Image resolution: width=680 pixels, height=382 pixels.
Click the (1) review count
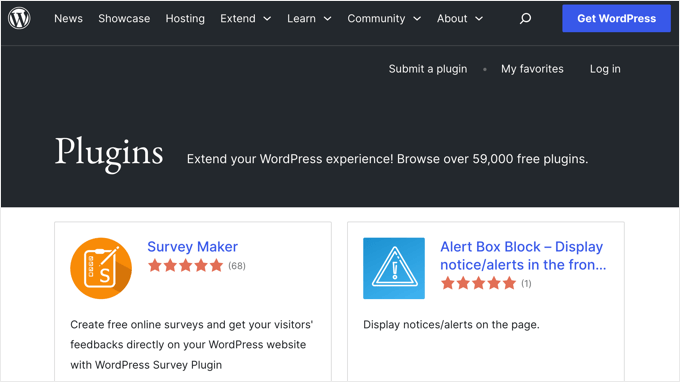pyautogui.click(x=526, y=284)
